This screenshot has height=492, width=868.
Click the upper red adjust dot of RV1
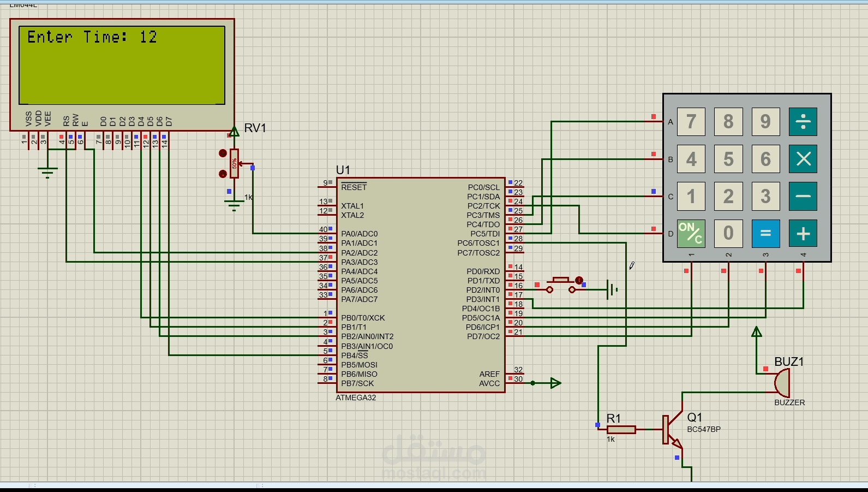click(x=223, y=153)
